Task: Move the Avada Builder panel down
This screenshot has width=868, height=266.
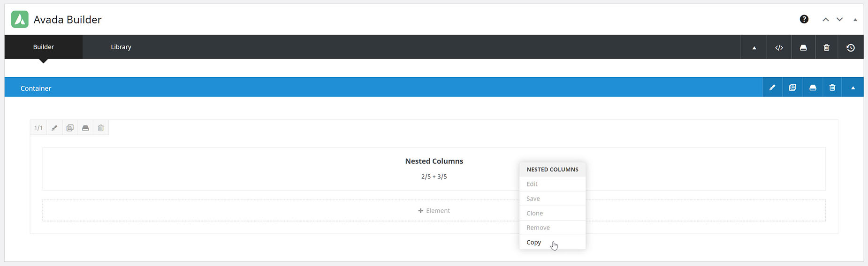Action: point(840,19)
